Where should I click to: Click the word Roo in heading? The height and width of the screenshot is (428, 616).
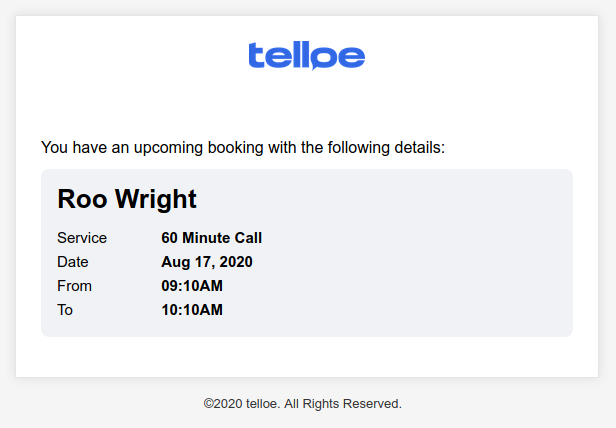(x=82, y=199)
